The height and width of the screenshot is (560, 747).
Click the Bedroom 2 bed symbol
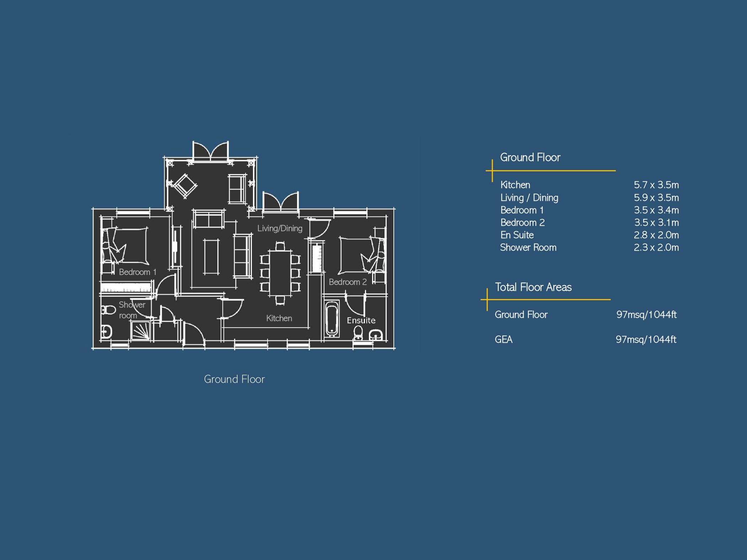tap(362, 255)
